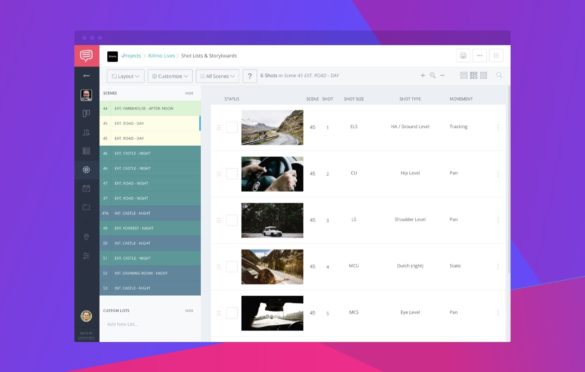Open the grid icon in the left sidebar
Screen dimensions: 585x372
tap(86, 151)
